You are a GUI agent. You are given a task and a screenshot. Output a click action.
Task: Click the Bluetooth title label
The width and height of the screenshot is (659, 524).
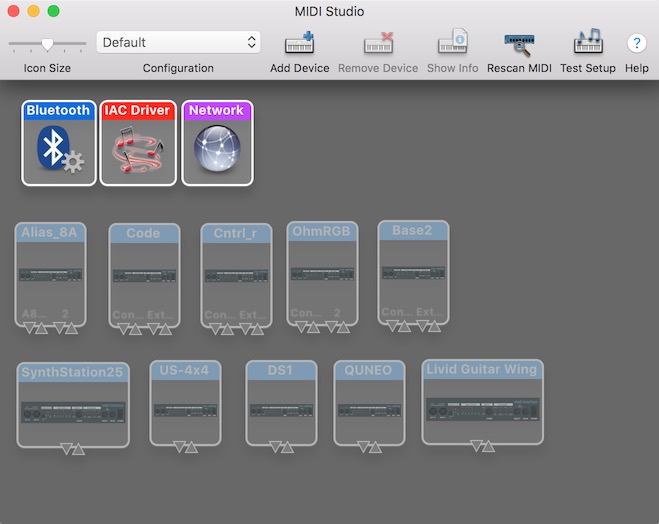58,110
